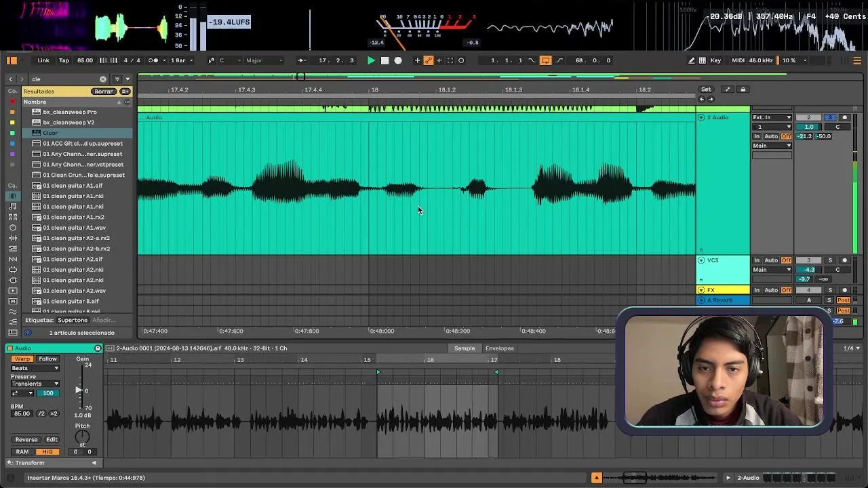Open the computer MIDI keyboard icon
Image resolution: width=868 pixels, height=488 pixels.
tap(703, 60)
